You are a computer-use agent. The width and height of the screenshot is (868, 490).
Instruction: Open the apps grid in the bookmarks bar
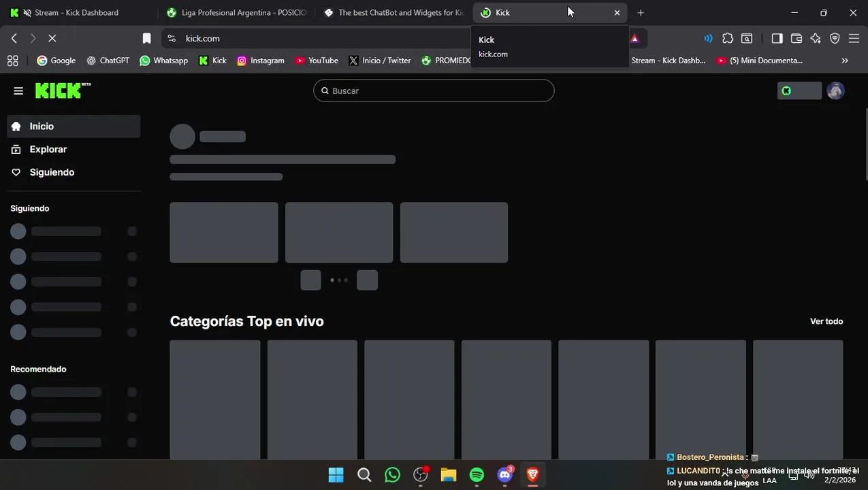click(12, 61)
